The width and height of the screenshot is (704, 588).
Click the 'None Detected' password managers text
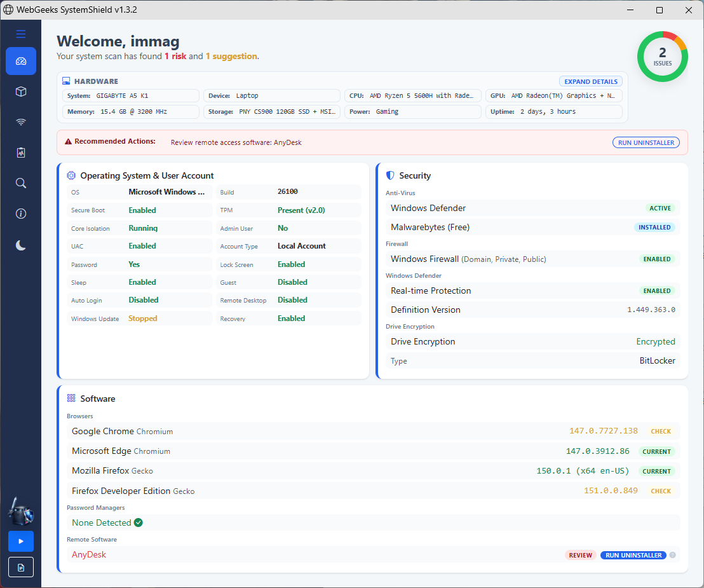(102, 523)
